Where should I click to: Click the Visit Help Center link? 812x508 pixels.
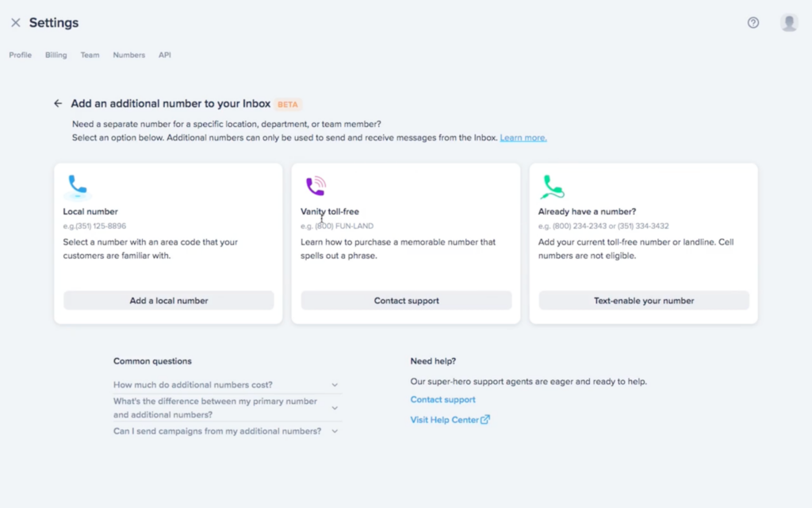click(x=444, y=419)
